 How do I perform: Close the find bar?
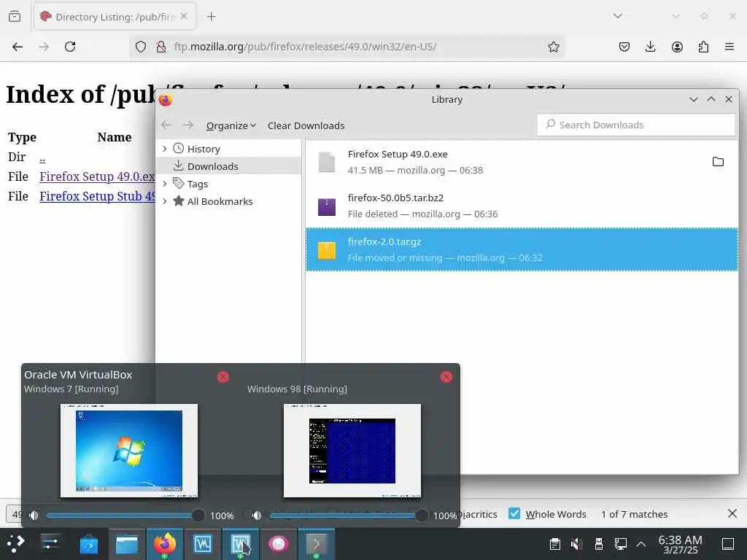tap(732, 513)
